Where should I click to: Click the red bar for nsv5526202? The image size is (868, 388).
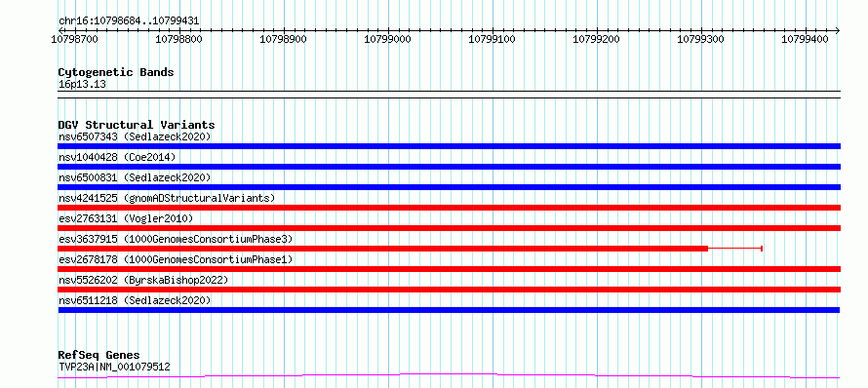449,290
